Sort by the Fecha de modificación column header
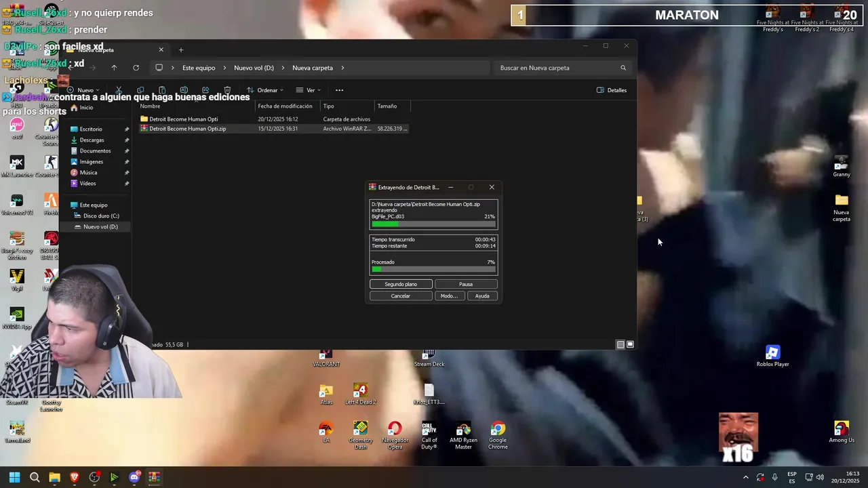868x488 pixels. tap(288, 106)
